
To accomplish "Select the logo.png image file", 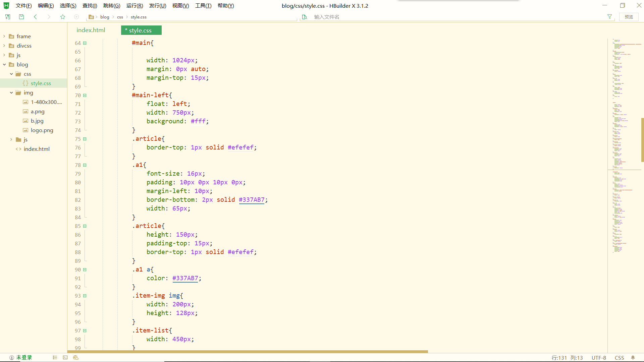I will tap(42, 130).
